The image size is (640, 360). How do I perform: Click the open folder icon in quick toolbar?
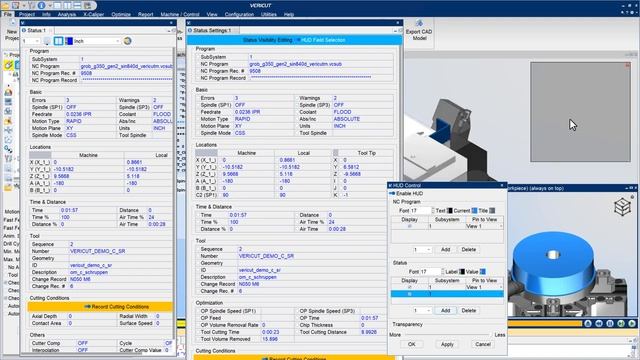(5, 5)
